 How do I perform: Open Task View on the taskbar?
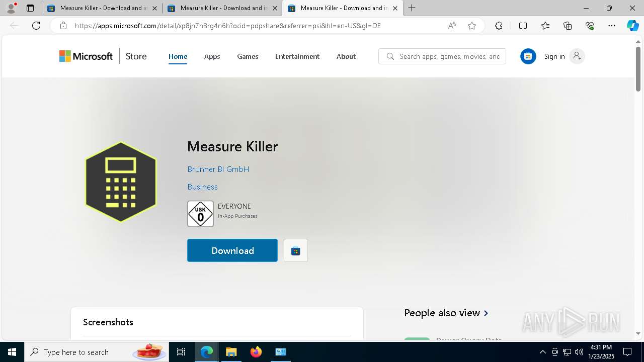tap(181, 352)
